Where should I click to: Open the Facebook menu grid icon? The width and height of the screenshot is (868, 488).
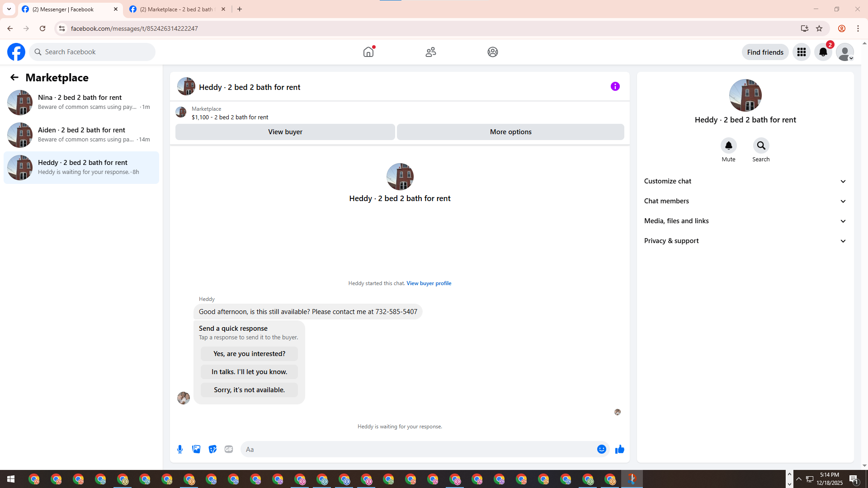click(802, 52)
